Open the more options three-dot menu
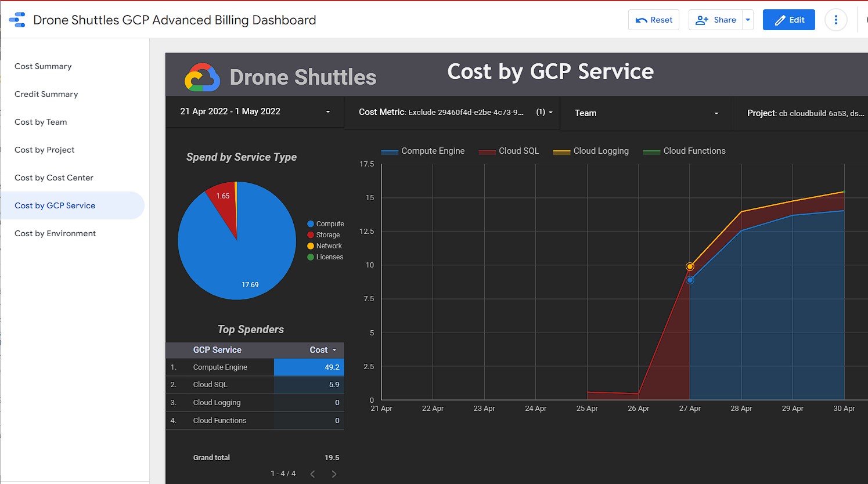Image resolution: width=868 pixels, height=484 pixels. click(836, 20)
